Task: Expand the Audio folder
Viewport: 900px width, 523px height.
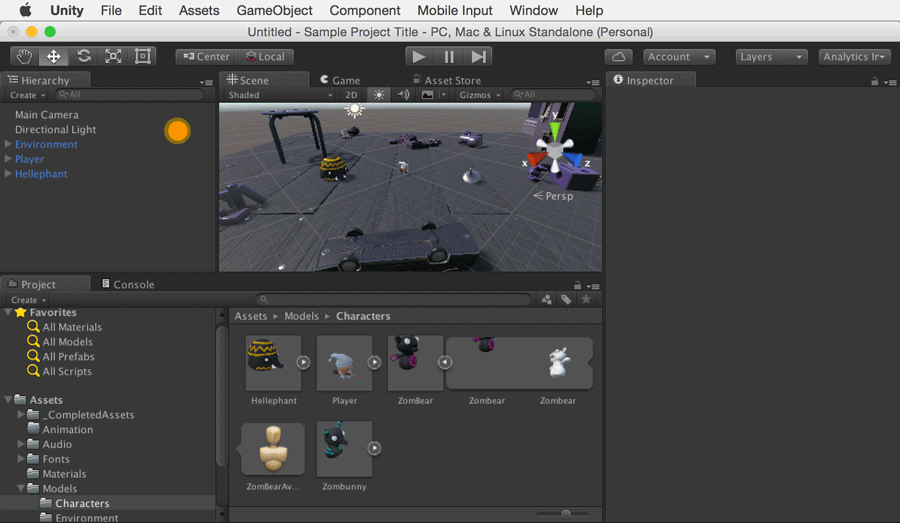Action: pyautogui.click(x=21, y=444)
